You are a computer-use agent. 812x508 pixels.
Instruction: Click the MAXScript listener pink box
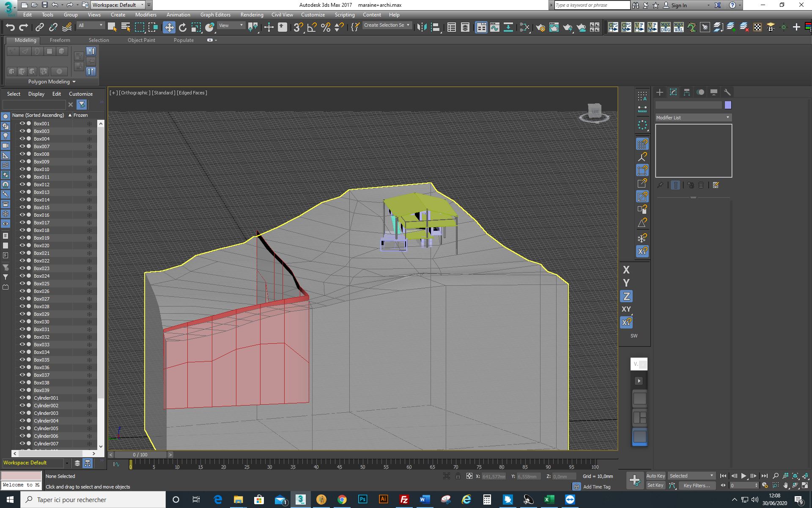coord(21,476)
